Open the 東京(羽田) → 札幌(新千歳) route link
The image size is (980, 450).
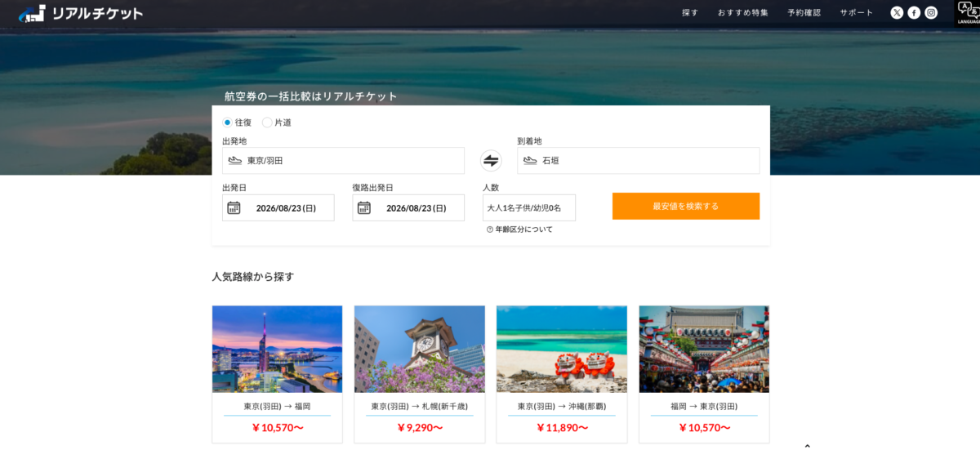(420, 406)
